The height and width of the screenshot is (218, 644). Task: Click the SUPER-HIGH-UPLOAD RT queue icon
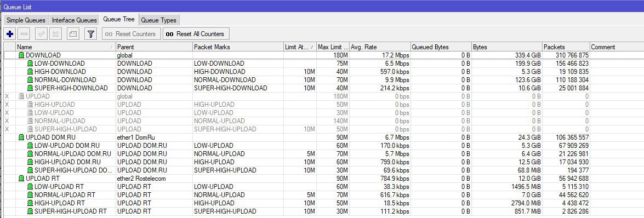pyautogui.click(x=30, y=211)
